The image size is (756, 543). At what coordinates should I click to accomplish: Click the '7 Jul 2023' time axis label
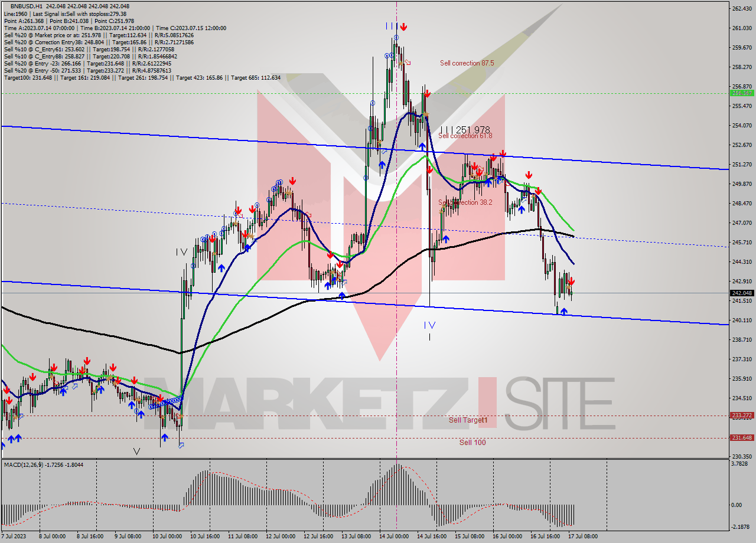(14, 537)
